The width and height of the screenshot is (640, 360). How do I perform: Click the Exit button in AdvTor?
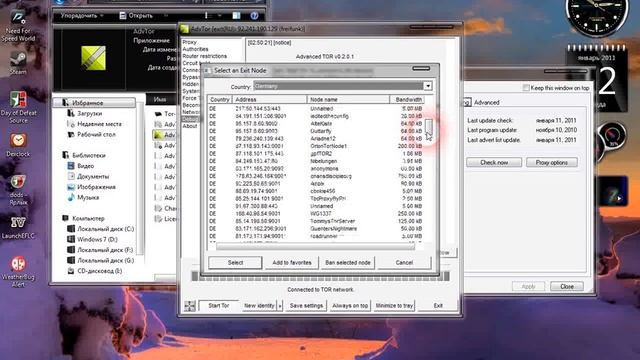438,306
